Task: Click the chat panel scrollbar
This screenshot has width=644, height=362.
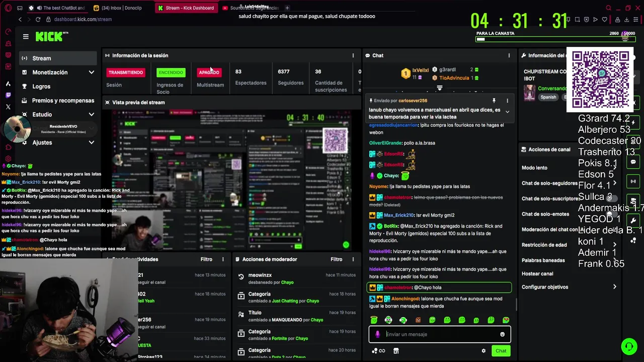Action: 516,304
